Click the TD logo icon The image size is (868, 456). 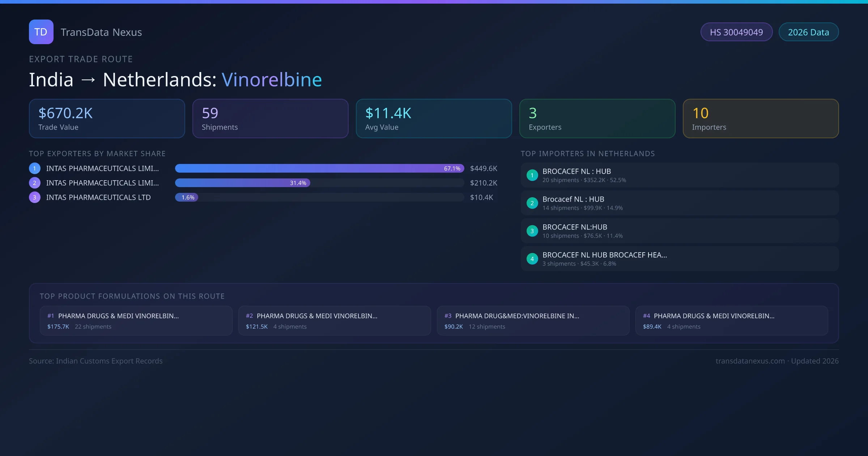click(x=41, y=32)
